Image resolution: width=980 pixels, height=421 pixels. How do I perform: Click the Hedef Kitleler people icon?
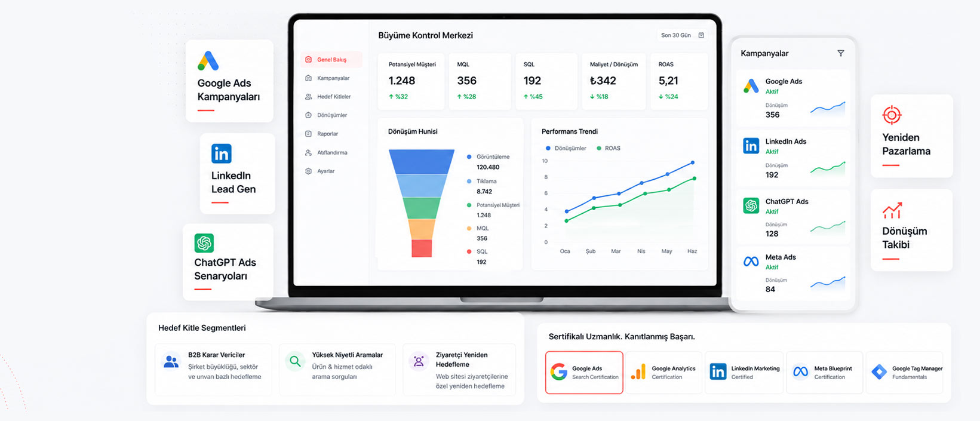click(x=309, y=97)
